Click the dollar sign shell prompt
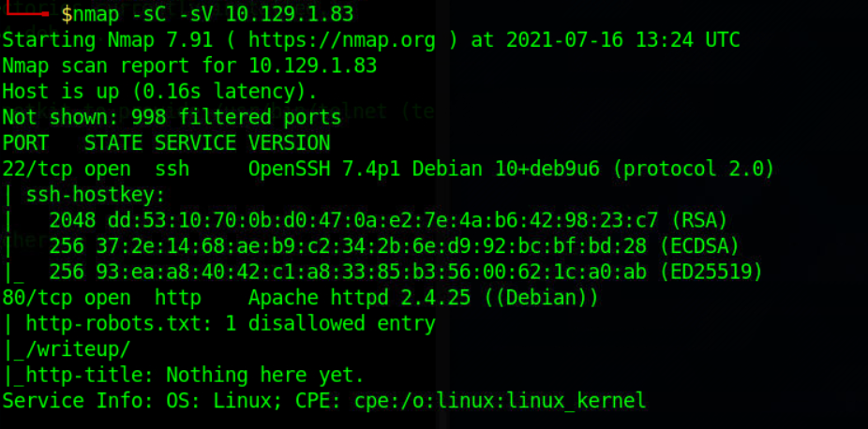Viewport: 868px width, 429px height. pos(67,15)
